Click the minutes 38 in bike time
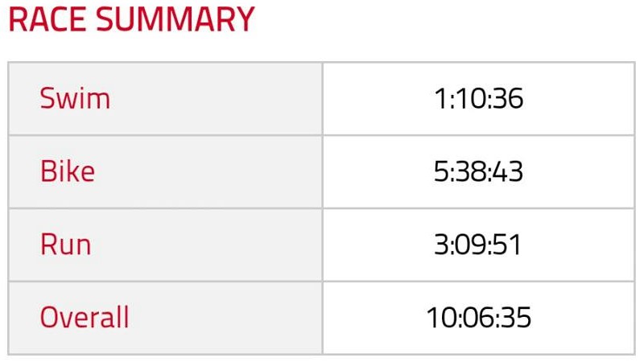The image size is (644, 362). (473, 172)
